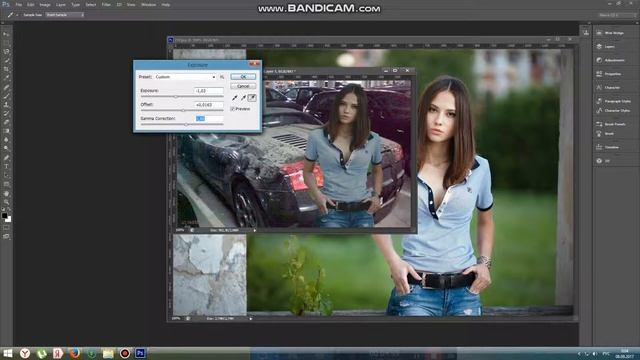640x360 pixels.
Task: Click the foreground color swatch
Action: point(4,216)
